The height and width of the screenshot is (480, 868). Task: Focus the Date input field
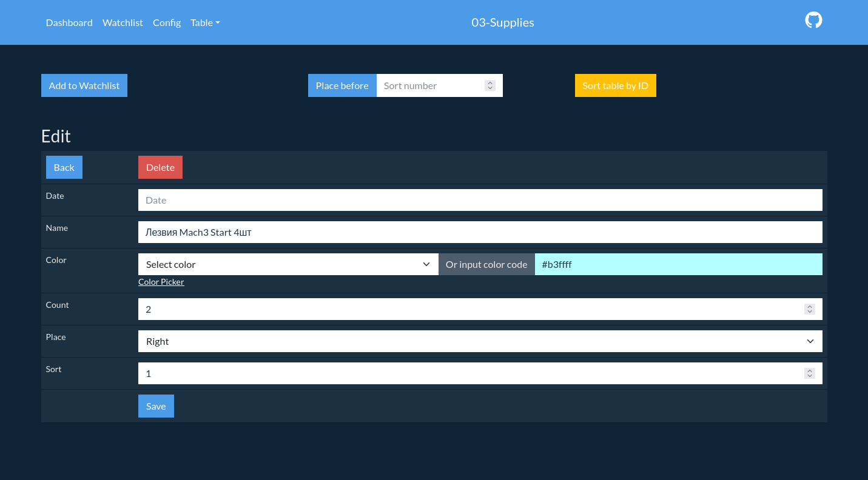[x=480, y=200]
